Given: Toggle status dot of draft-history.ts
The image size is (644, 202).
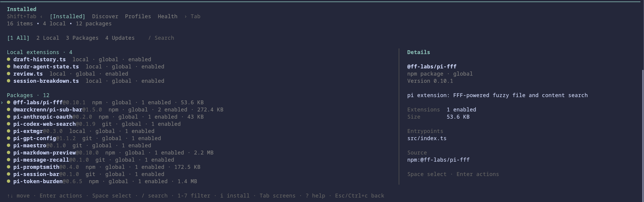Looking at the screenshot, I should click(9, 59).
